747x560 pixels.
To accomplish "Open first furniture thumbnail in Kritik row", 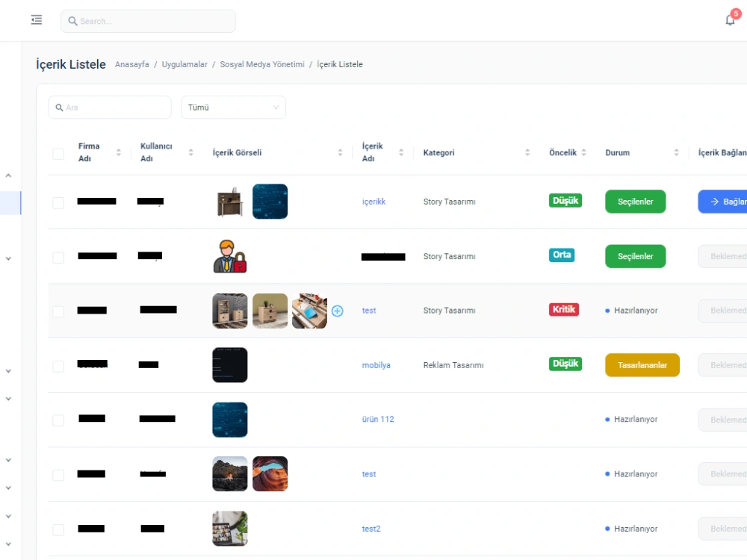I will coord(230,311).
